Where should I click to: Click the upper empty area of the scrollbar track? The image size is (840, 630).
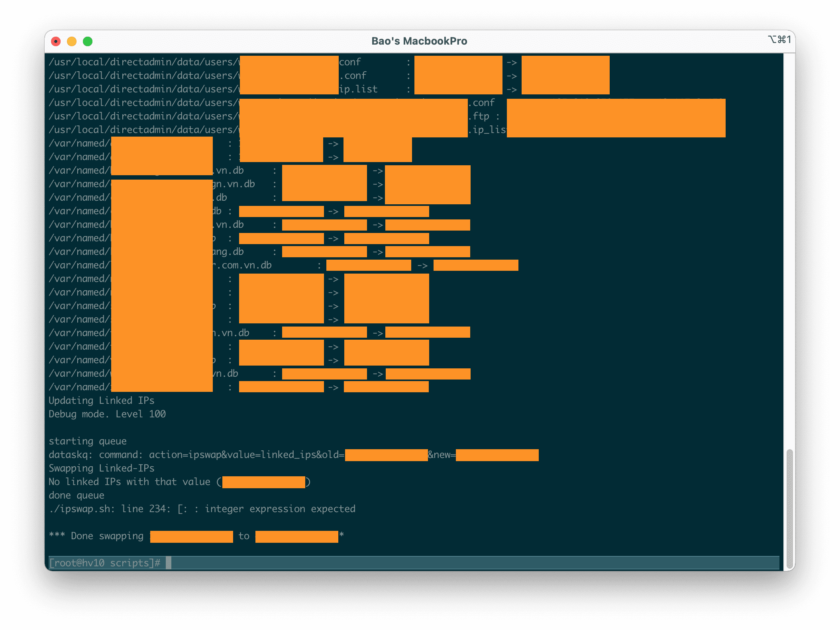[x=789, y=239]
